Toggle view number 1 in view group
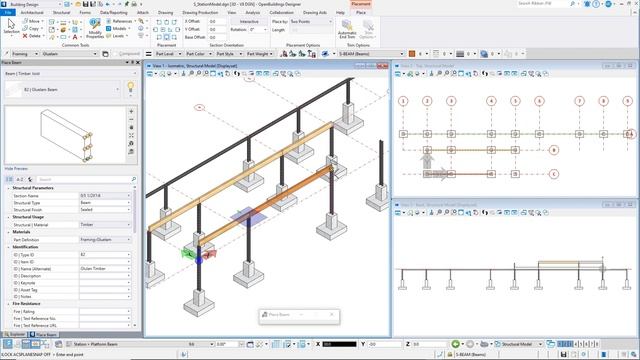This screenshot has height=360, width=640. [560, 344]
